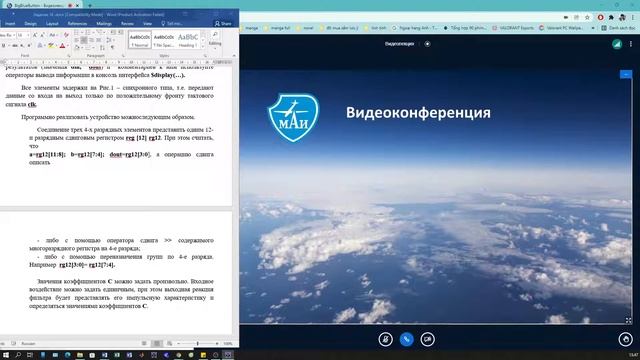Image resolution: width=640 pixels, height=360 pixels.
Task: Apply the red font color
Action: tap(62, 45)
